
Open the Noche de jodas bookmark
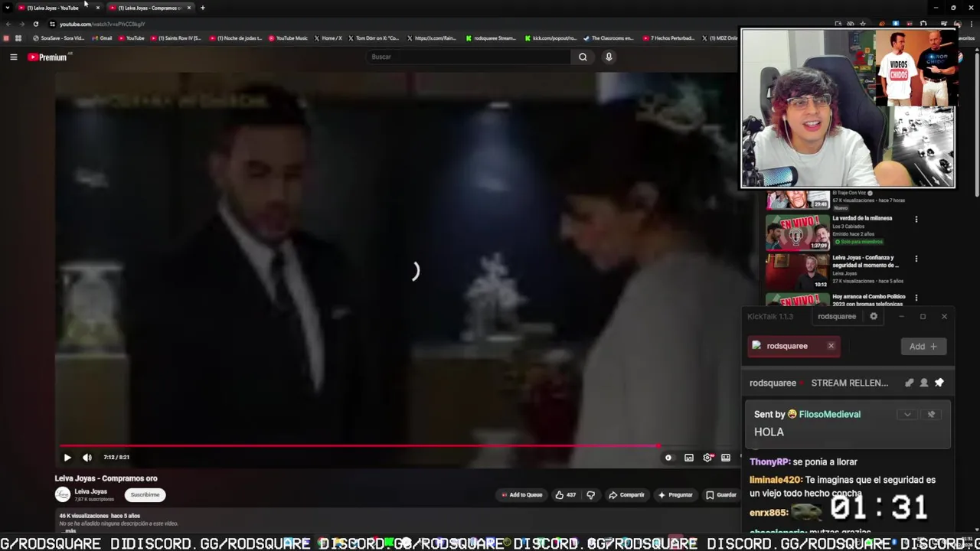(235, 38)
